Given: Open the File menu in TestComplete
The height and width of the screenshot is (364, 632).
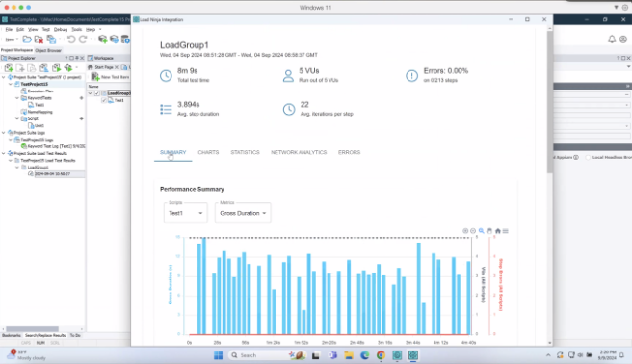Looking at the screenshot, I should (9, 30).
